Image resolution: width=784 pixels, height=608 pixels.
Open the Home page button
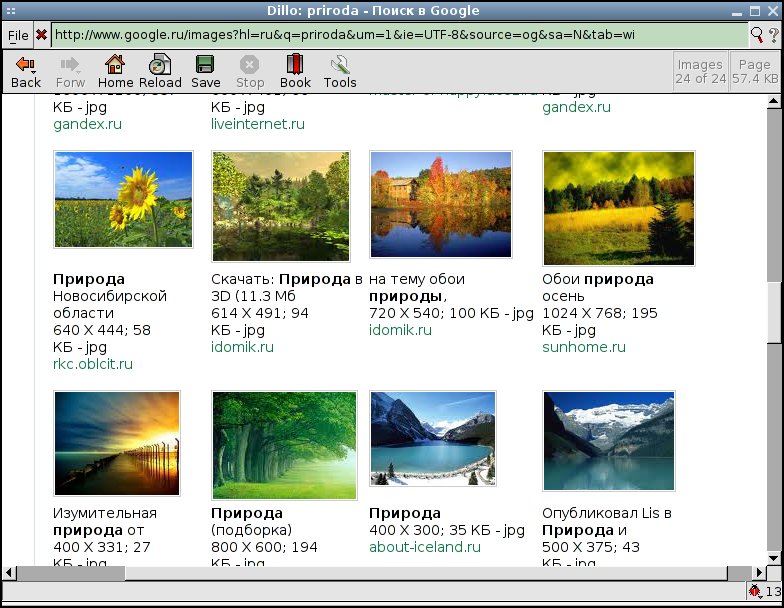click(x=115, y=72)
